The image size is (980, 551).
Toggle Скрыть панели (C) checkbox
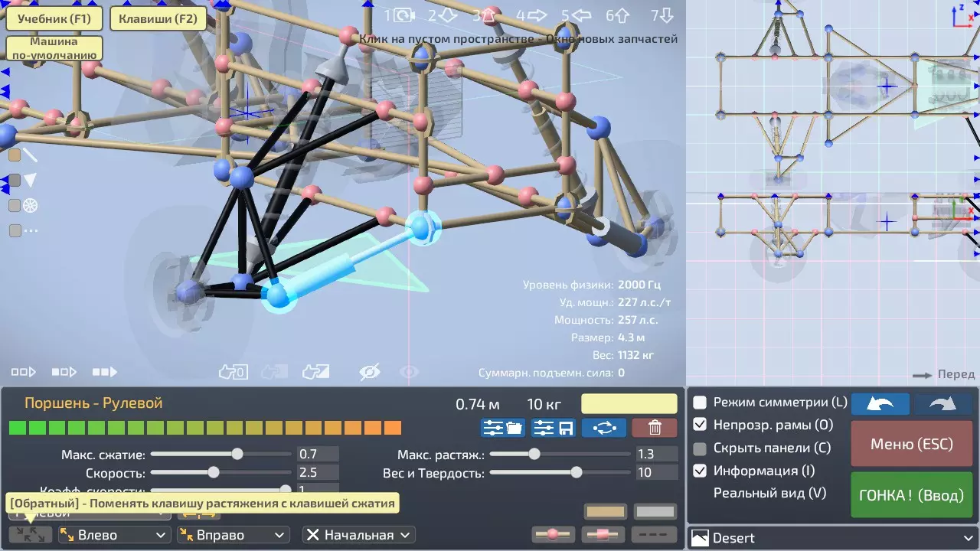[700, 448]
